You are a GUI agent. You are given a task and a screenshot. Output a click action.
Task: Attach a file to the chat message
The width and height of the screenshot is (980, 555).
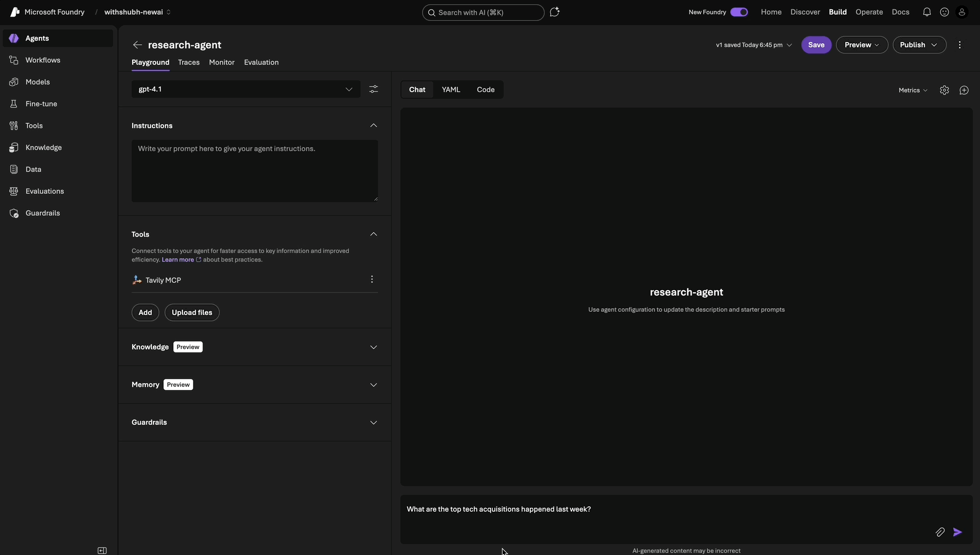[940, 532]
